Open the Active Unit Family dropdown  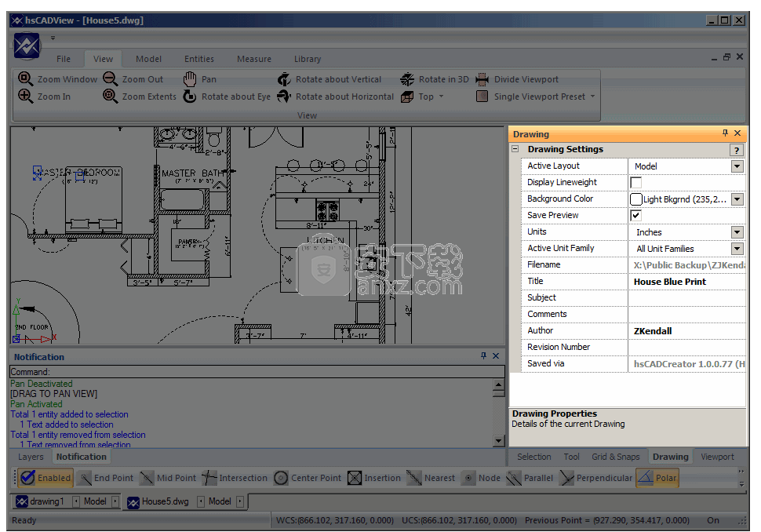(737, 249)
